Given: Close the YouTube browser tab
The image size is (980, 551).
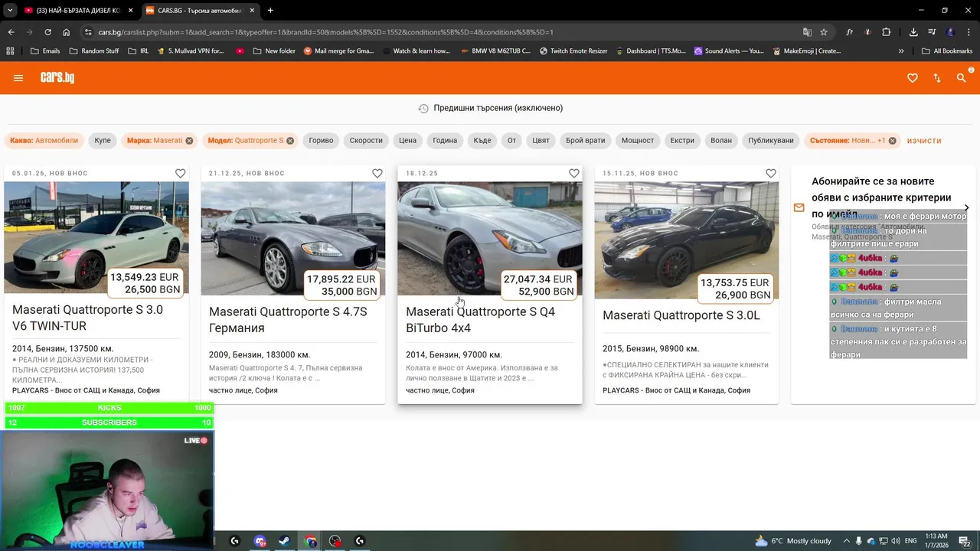Looking at the screenshot, I should 130,11.
